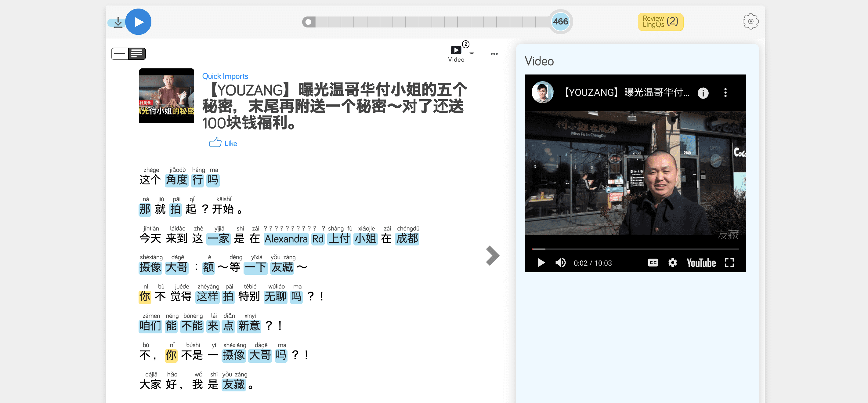The width and height of the screenshot is (868, 403).
Task: Go to next page with chevron arrow
Action: (492, 256)
